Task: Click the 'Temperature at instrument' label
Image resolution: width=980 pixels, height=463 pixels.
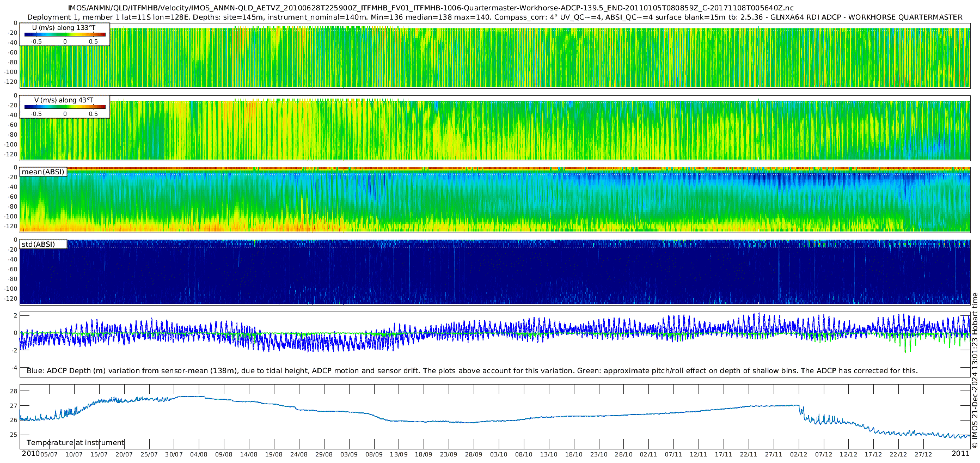Action: pyautogui.click(x=76, y=442)
